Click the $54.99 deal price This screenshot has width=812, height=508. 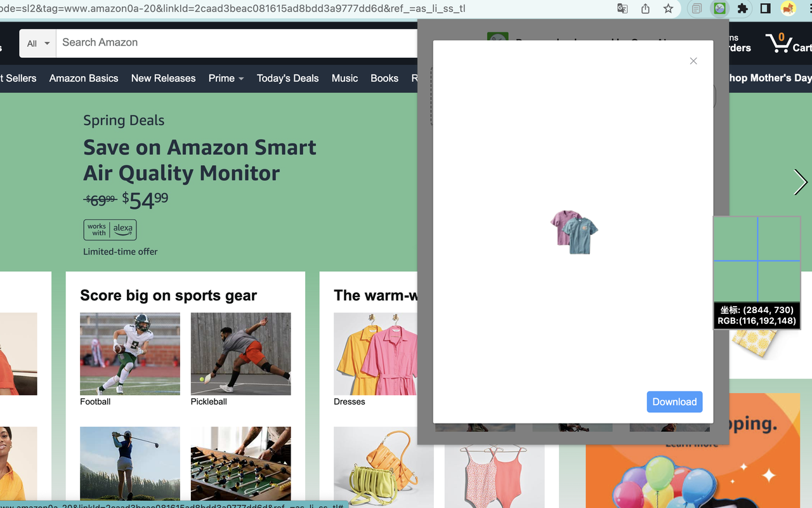tap(145, 200)
